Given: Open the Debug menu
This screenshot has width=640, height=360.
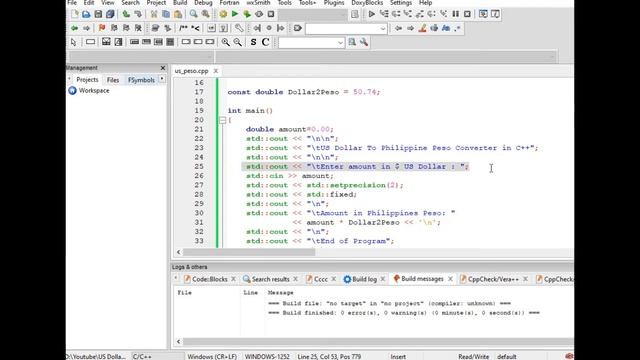Looking at the screenshot, I should (203, 3).
